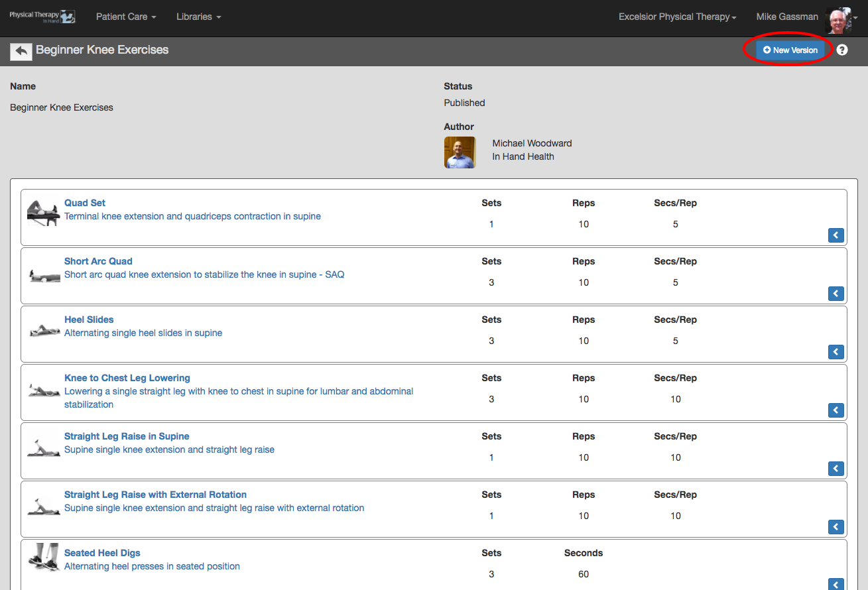This screenshot has width=868, height=590.
Task: Click the Seated Heel Digs thumbnail image
Action: 44,557
